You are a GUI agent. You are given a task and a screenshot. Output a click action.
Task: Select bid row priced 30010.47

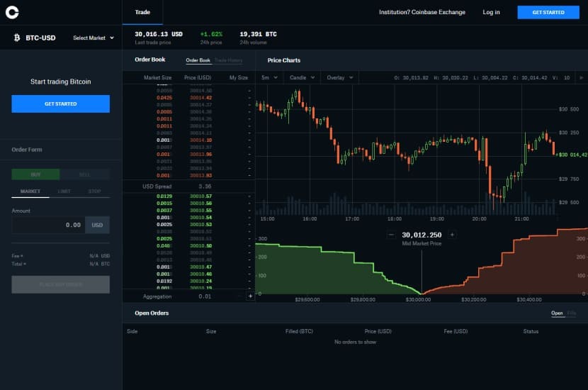pyautogui.click(x=189, y=267)
